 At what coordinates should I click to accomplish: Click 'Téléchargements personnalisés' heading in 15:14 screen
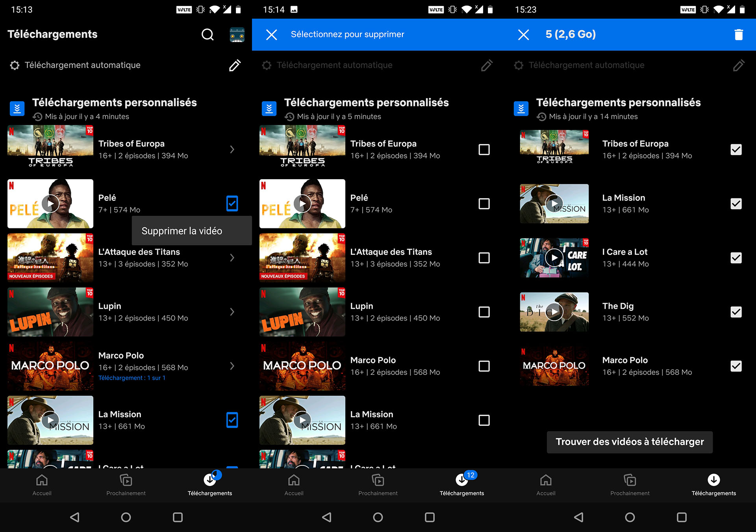[367, 103]
